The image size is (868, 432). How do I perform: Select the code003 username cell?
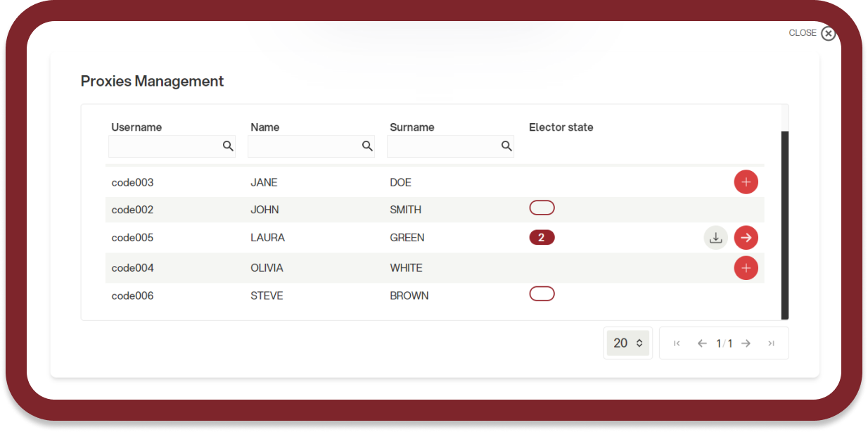tap(132, 182)
